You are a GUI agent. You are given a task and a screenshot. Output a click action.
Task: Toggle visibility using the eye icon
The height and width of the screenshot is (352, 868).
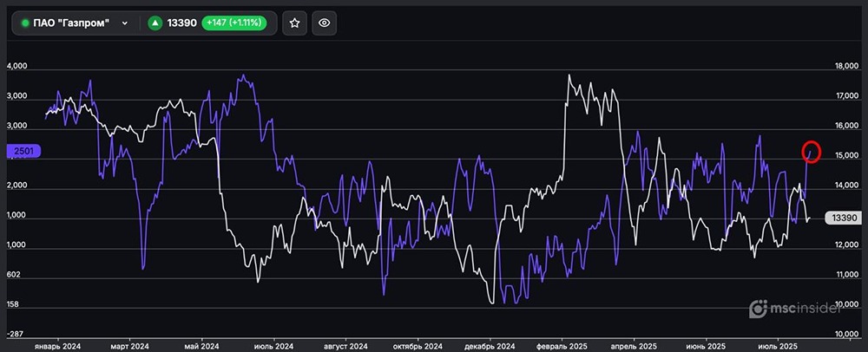pos(324,23)
